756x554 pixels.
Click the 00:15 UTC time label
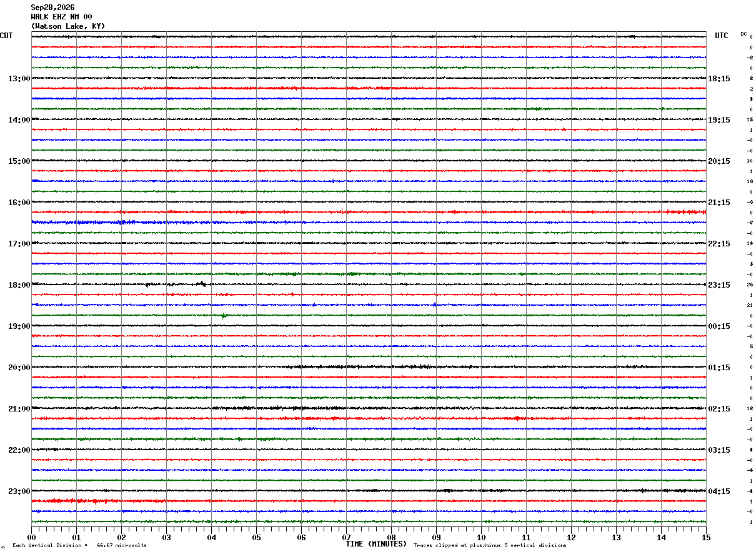(719, 326)
